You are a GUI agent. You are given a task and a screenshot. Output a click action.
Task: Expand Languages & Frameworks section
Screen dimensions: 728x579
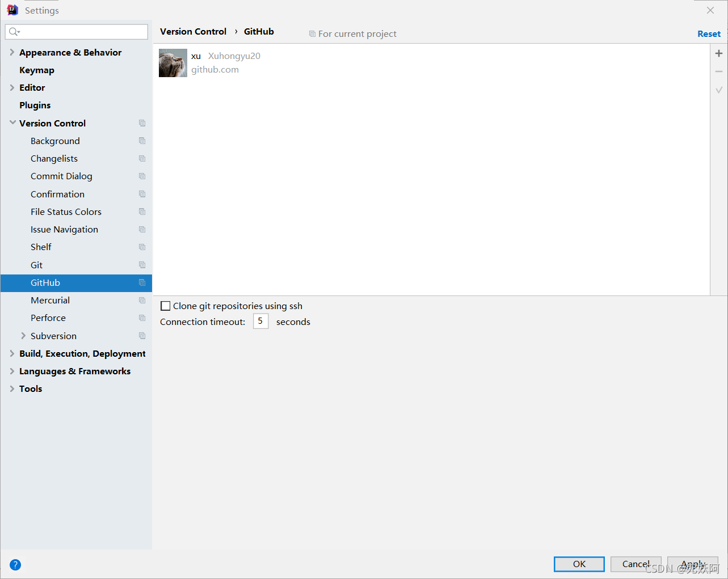tap(12, 371)
